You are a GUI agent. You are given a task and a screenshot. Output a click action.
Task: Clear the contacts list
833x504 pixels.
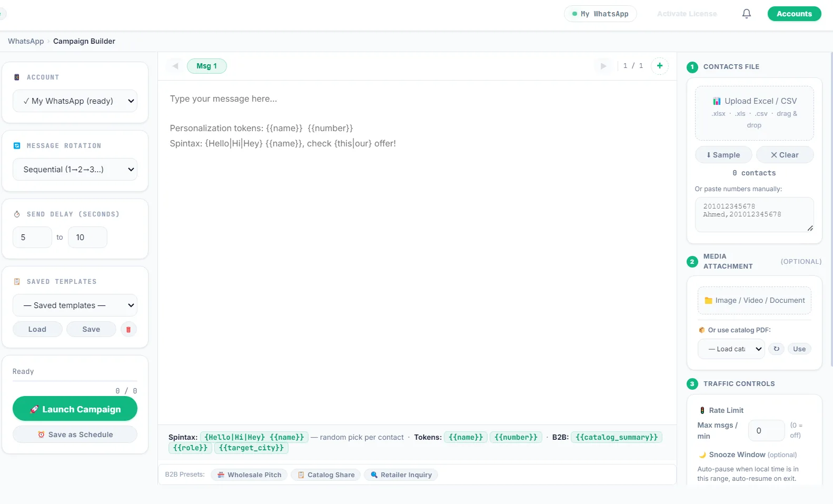(785, 155)
